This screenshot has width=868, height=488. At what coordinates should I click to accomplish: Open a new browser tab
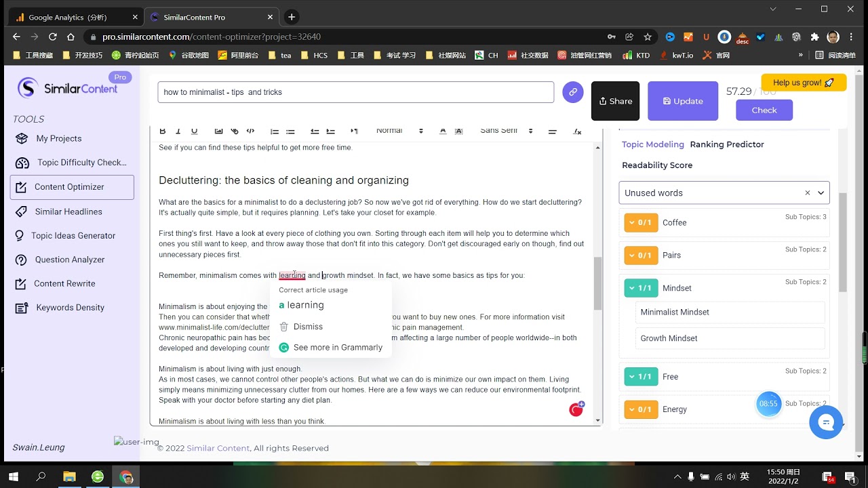pyautogui.click(x=292, y=17)
